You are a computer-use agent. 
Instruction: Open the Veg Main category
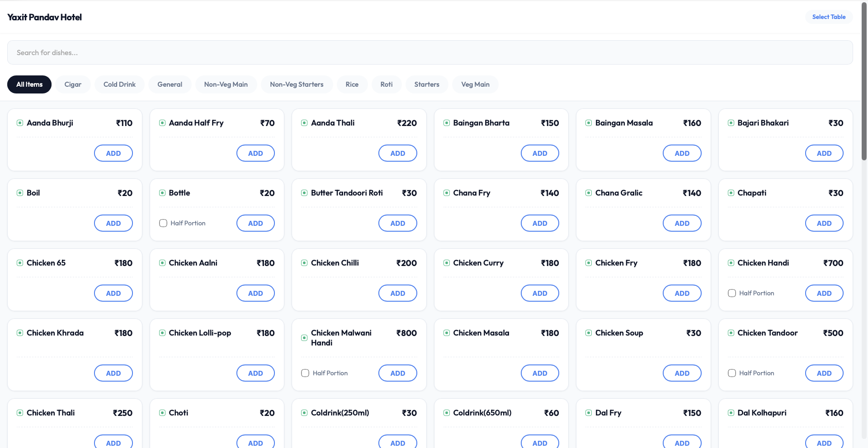[x=475, y=84]
